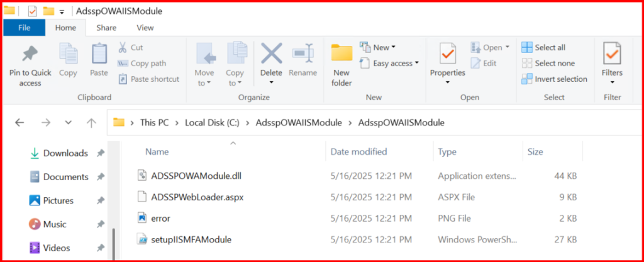Image resolution: width=644 pixels, height=262 pixels.
Task: Choose Select all in ribbon
Action: [543, 47]
